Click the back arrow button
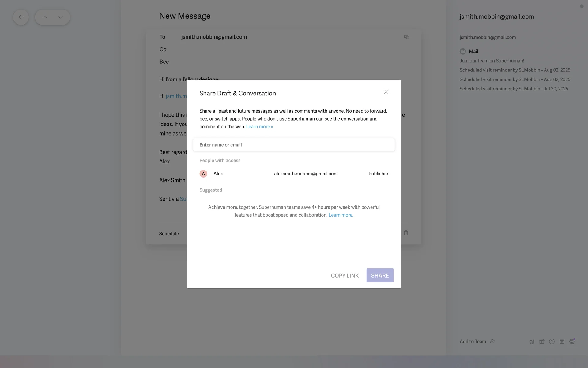Screen dimensions: 588x368 (21, 17)
